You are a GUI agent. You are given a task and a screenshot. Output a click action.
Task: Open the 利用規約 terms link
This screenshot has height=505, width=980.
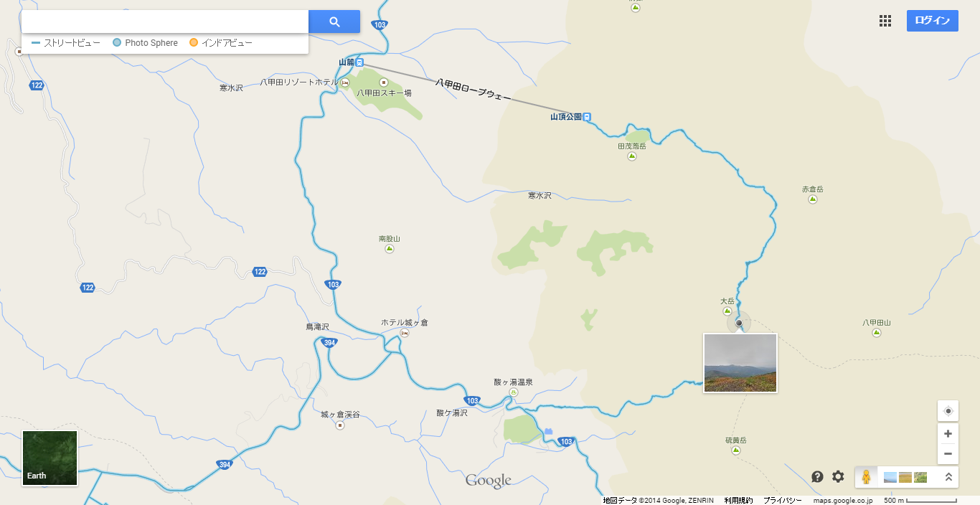click(738, 500)
